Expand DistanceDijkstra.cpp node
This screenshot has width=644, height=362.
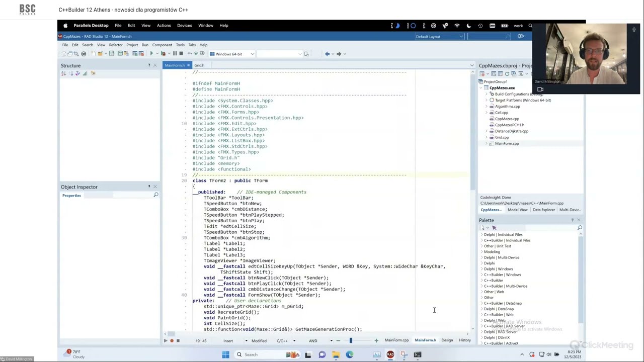coord(487,131)
